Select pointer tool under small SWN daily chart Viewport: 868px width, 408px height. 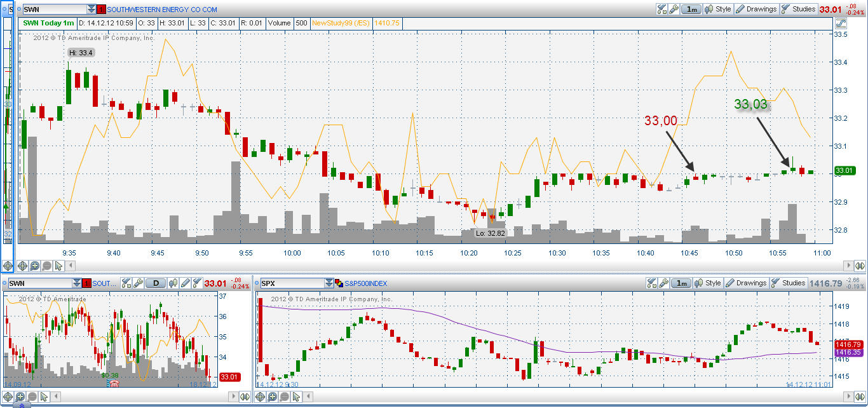(x=43, y=397)
